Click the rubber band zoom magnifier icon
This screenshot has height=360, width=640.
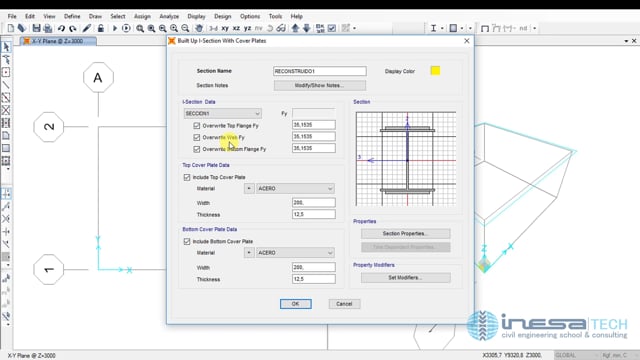pos(140,28)
